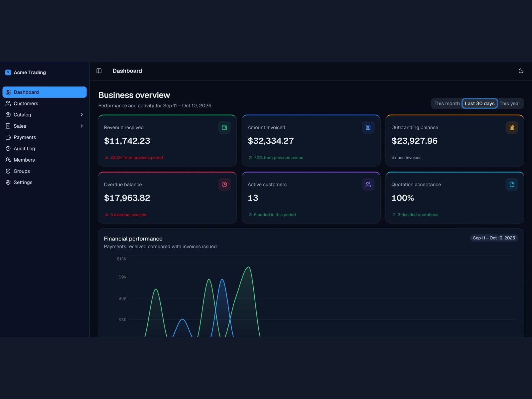
Task: Click the Payments wallet icon
Action: tap(8, 137)
